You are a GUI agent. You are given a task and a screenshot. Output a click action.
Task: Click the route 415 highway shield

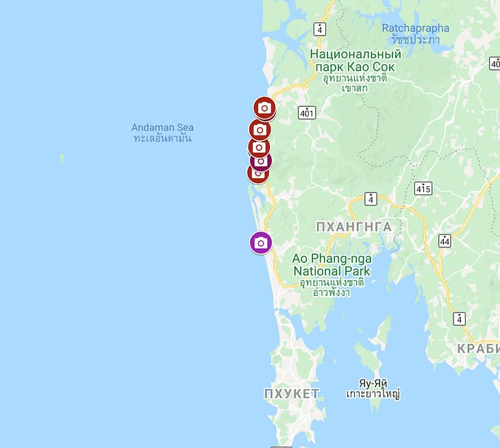coord(423,188)
